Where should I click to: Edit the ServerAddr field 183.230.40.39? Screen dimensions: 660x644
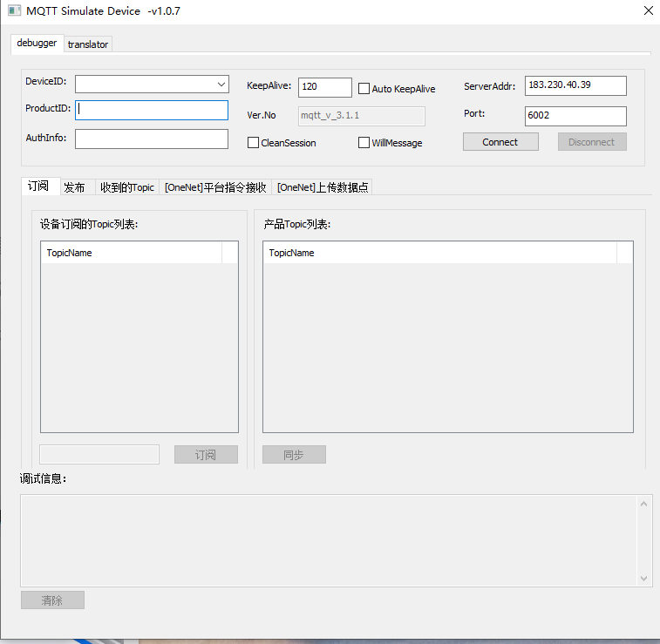point(575,85)
